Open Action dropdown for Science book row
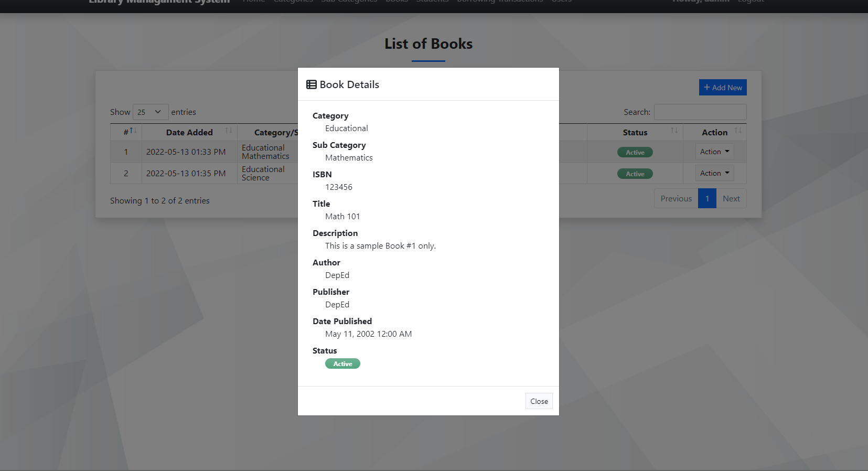 714,173
